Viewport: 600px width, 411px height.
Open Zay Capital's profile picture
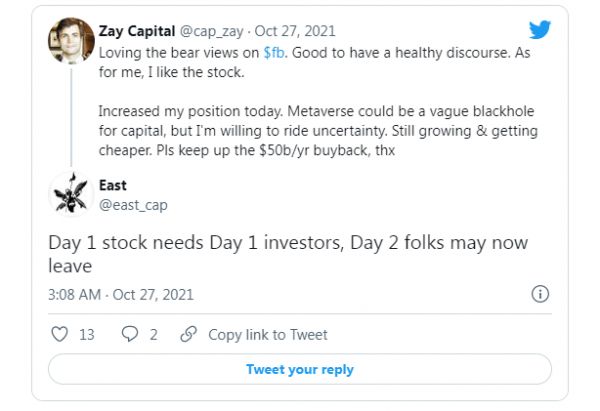click(x=72, y=41)
